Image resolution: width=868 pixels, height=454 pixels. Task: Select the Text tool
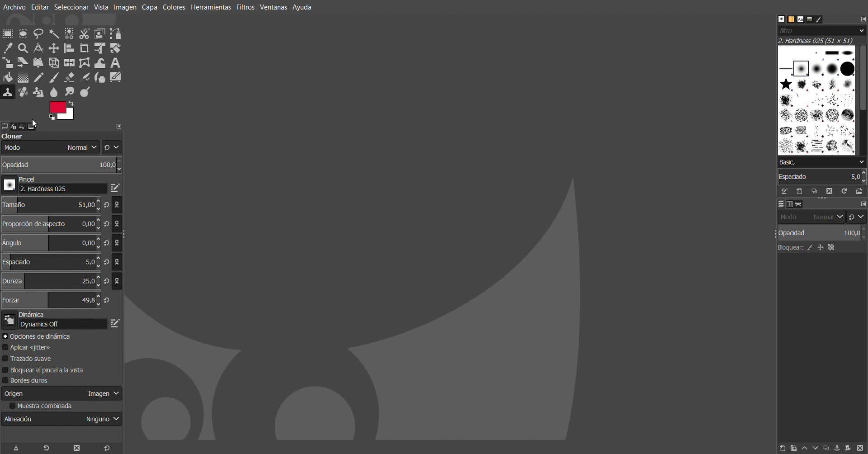click(115, 63)
